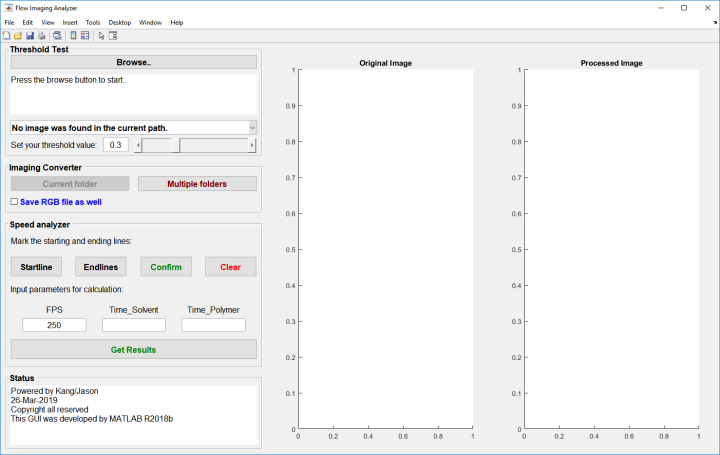Click the Insert Colorbar icon
This screenshot has width=720, height=455.
(73, 35)
